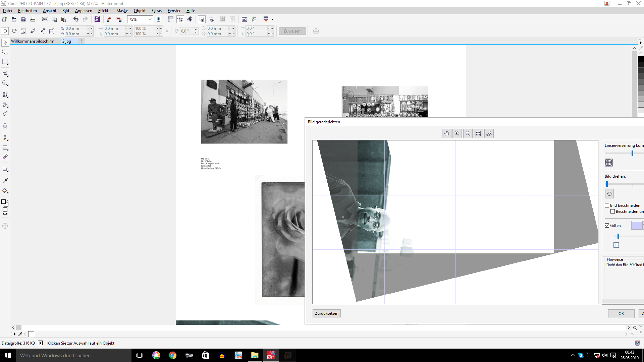Open the grid color dropdown
644x362 pixels.
tap(643, 226)
